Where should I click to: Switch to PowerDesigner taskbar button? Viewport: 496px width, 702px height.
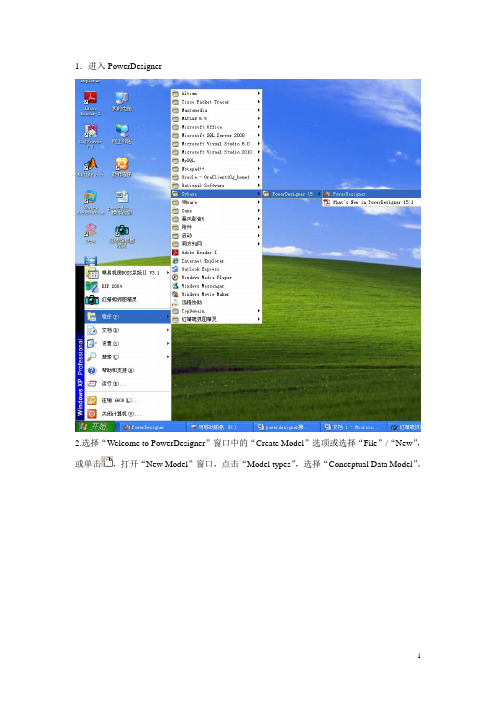point(153,427)
